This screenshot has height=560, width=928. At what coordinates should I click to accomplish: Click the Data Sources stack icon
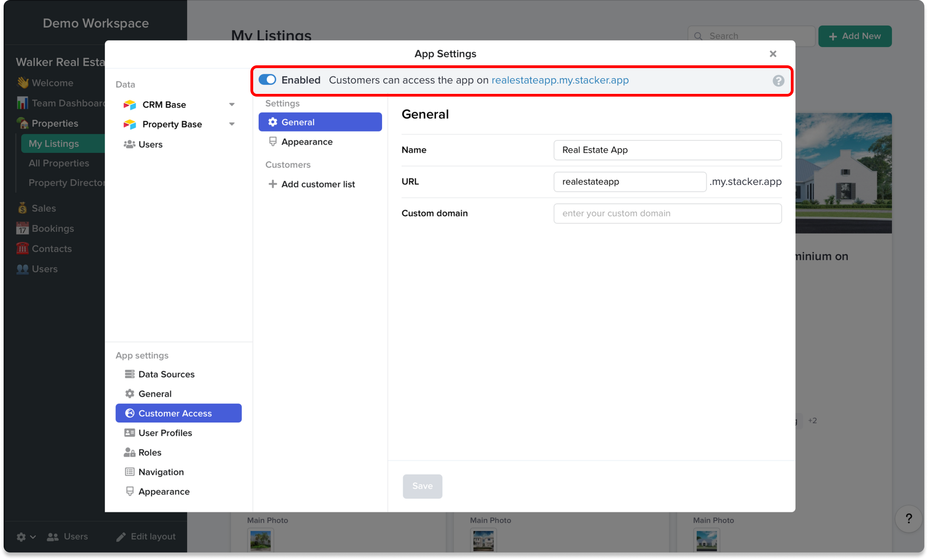tap(130, 374)
